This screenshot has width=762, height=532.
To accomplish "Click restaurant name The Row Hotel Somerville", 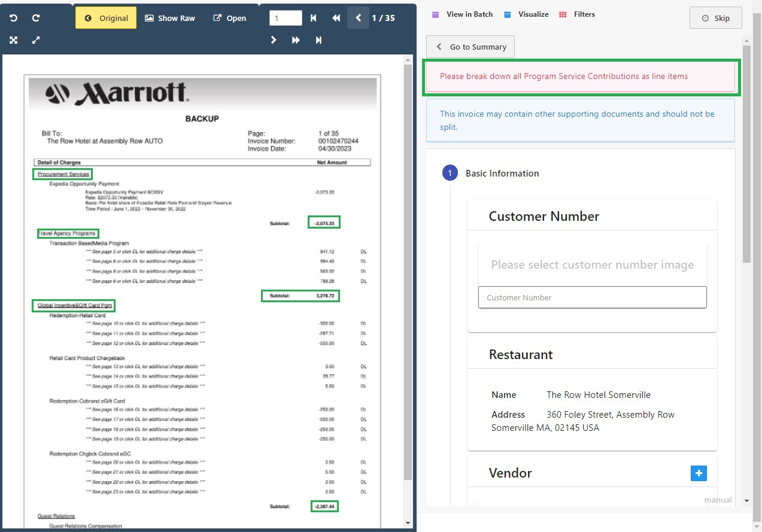I will coord(599,395).
